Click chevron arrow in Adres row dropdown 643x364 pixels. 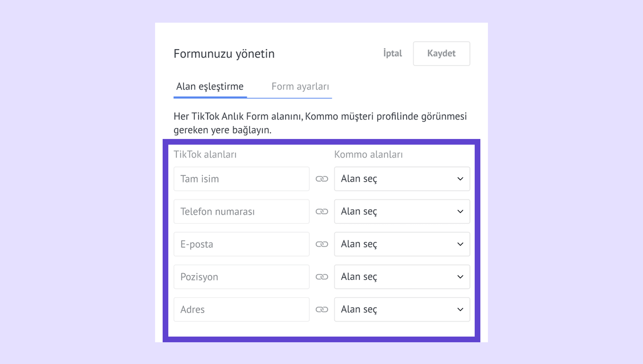(x=460, y=309)
